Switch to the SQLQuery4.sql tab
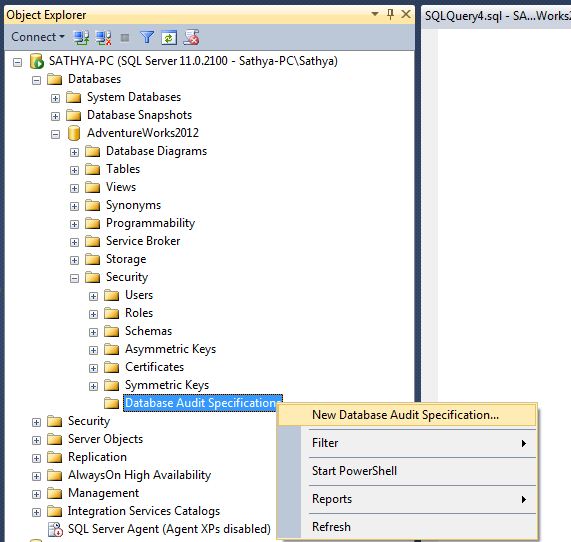 [x=497, y=16]
